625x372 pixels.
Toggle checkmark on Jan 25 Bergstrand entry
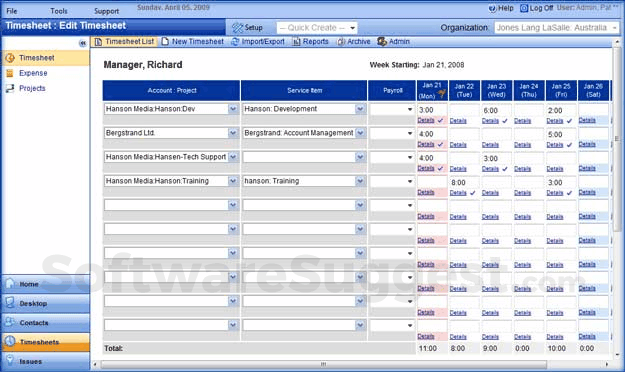(x=569, y=145)
